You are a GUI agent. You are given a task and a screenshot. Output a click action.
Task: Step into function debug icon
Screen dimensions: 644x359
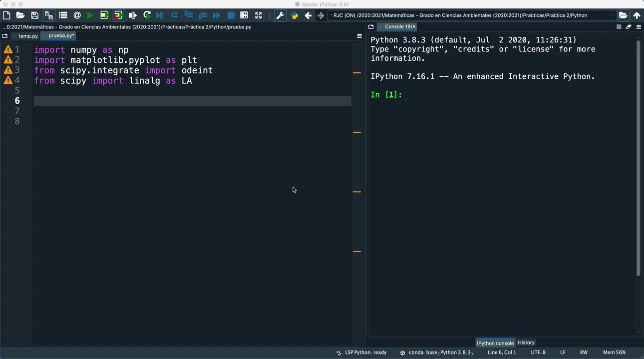(x=188, y=15)
